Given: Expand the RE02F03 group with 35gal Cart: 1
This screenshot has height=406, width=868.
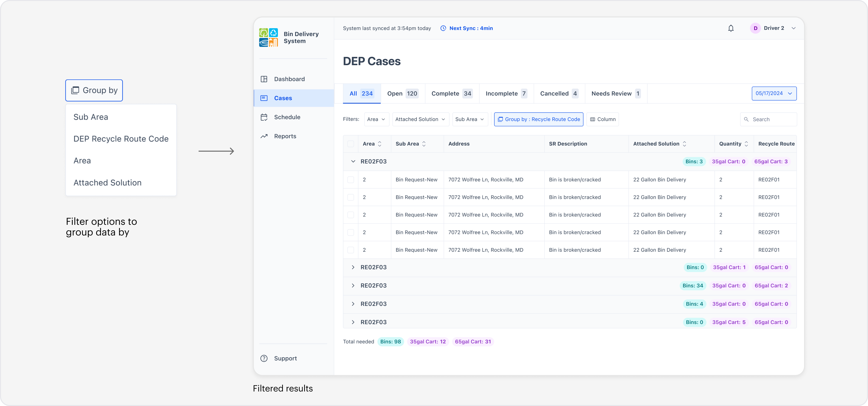Looking at the screenshot, I should pyautogui.click(x=353, y=267).
